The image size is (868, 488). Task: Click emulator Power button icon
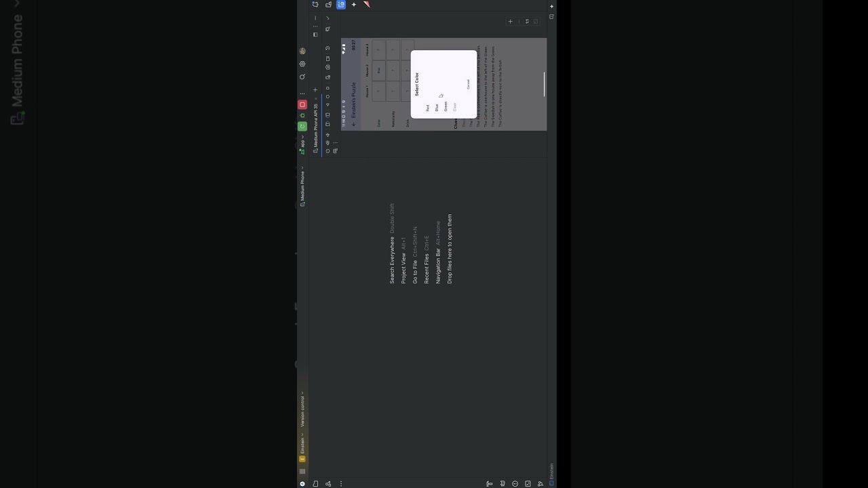328,150
